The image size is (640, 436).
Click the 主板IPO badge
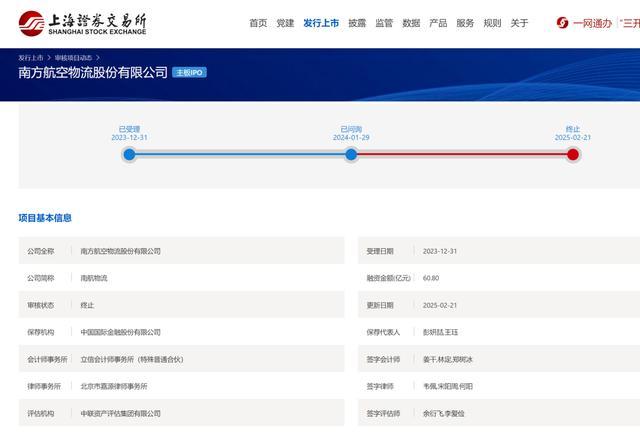click(x=189, y=72)
